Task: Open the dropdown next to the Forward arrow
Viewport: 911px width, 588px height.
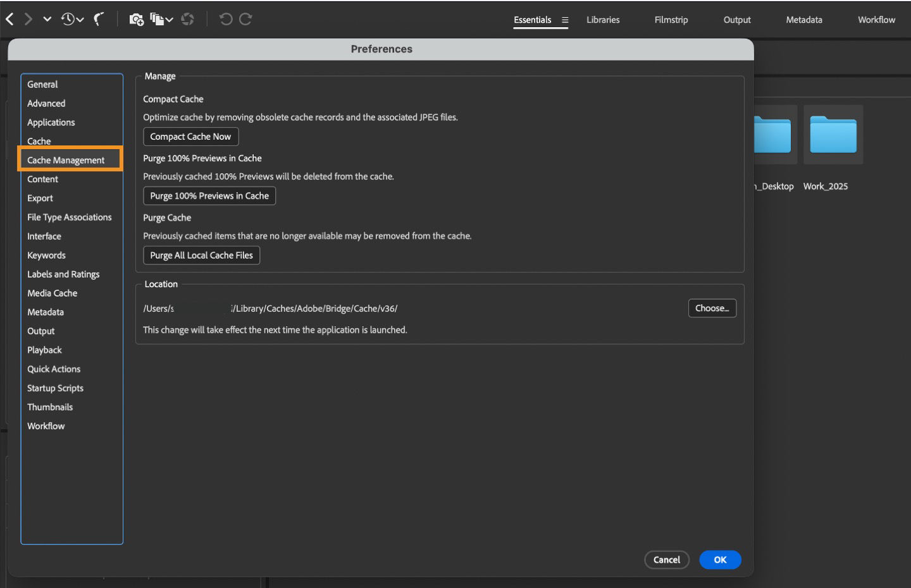Action: coord(47,19)
